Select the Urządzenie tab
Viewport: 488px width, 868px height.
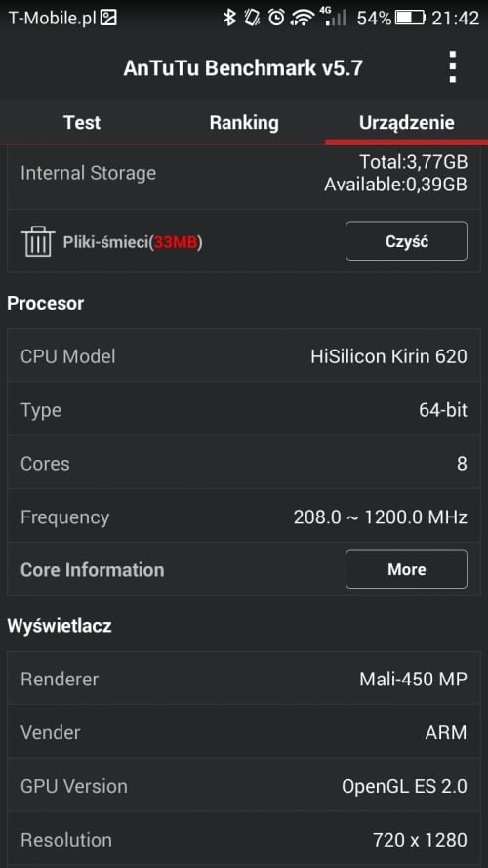click(407, 122)
